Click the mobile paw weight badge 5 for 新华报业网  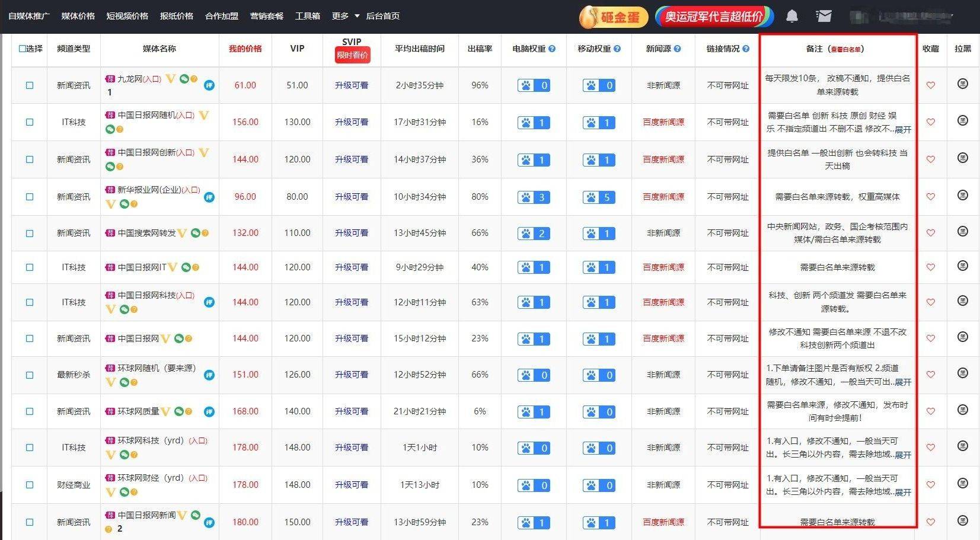click(x=599, y=197)
